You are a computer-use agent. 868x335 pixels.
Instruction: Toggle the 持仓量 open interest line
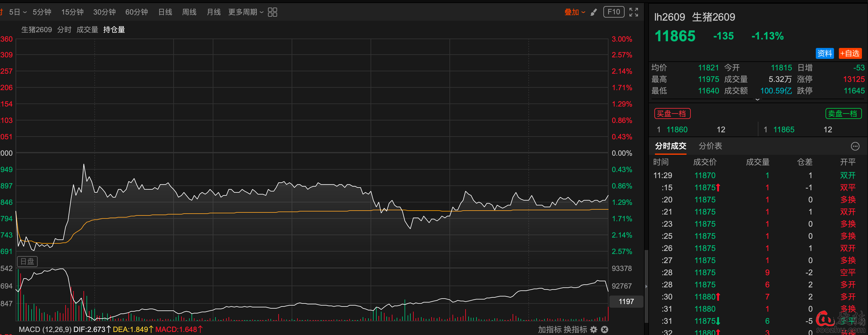click(114, 30)
